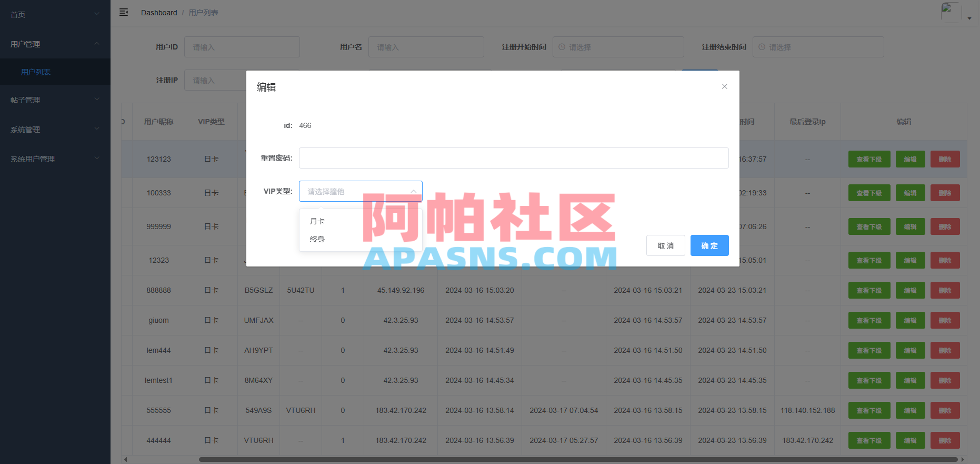Click the scrollbar's right arrow
The width and height of the screenshot is (980, 464).
(x=963, y=459)
